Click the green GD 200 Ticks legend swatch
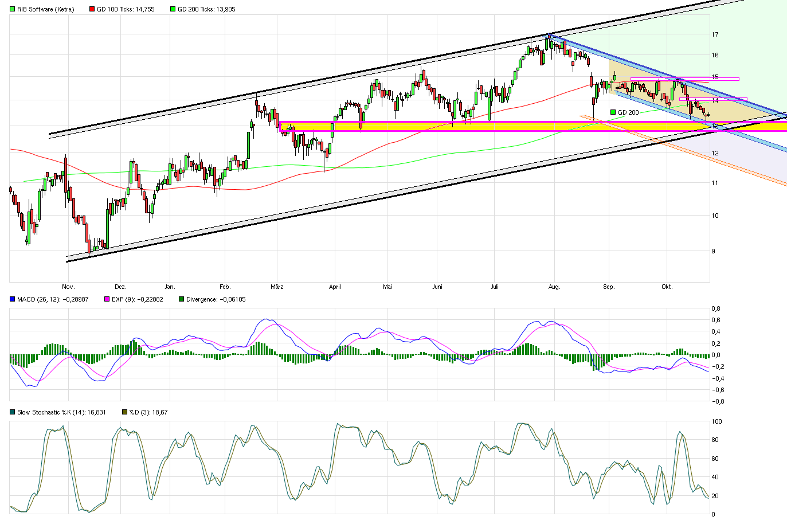This screenshot has width=787, height=532. click(x=173, y=9)
